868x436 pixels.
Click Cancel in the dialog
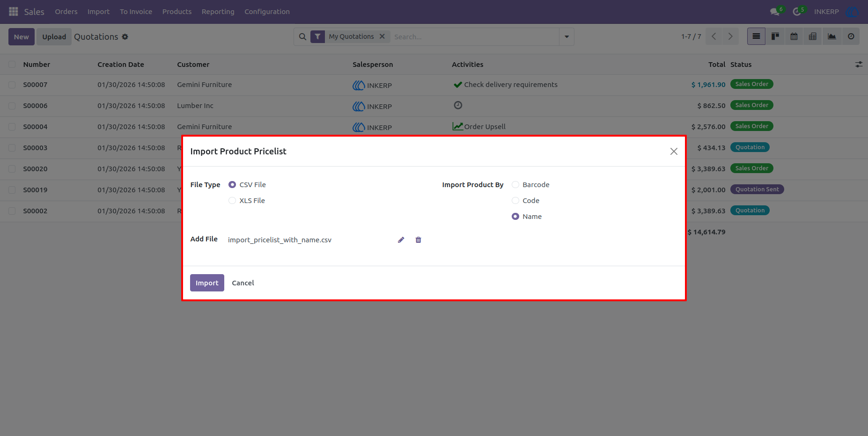tap(243, 283)
